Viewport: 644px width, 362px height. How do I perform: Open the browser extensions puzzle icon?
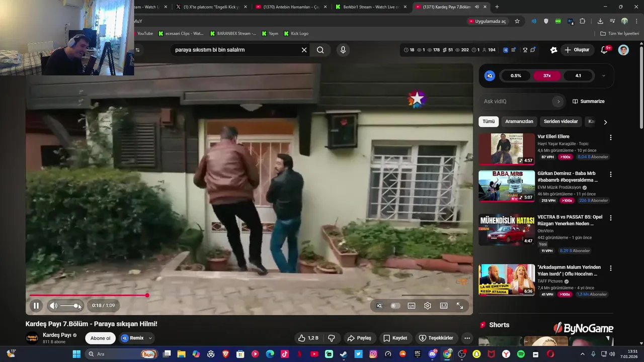tap(583, 21)
